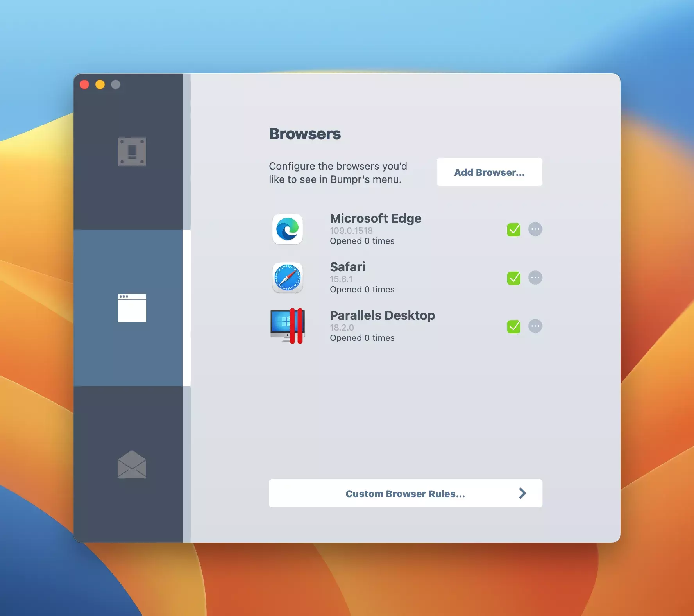
Task: Open more options for Microsoft Edge
Action: pos(535,229)
